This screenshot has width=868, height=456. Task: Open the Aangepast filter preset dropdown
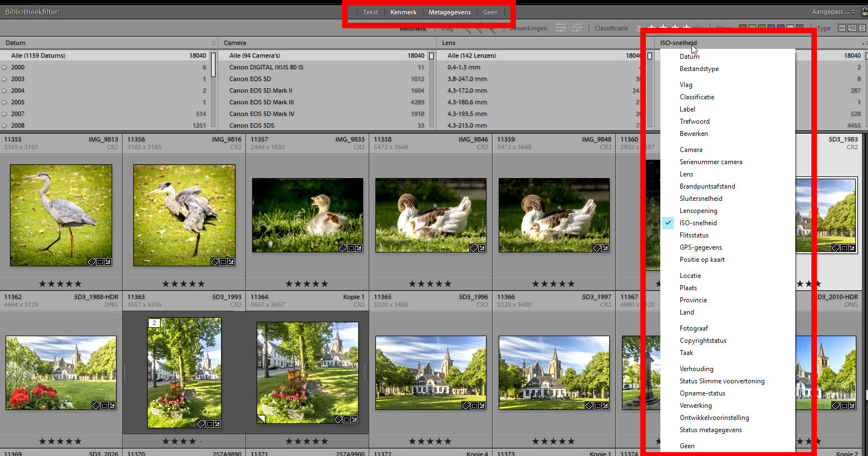point(834,12)
